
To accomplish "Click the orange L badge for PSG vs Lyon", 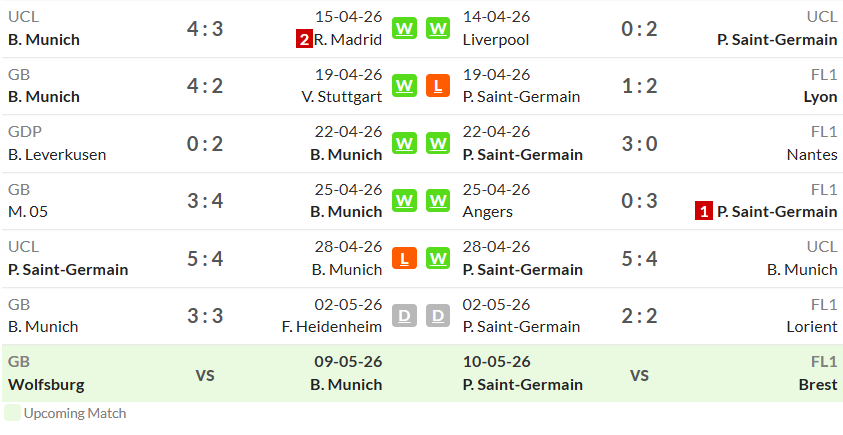I will (x=438, y=86).
